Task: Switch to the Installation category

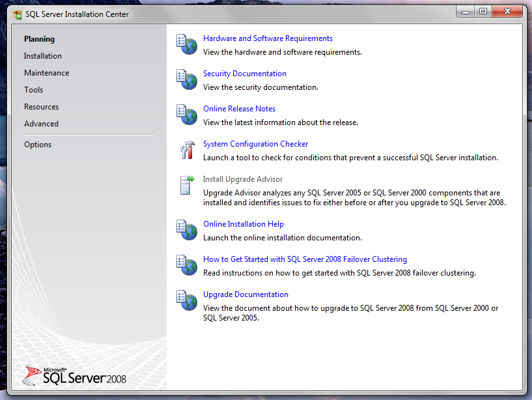Action: [43, 56]
